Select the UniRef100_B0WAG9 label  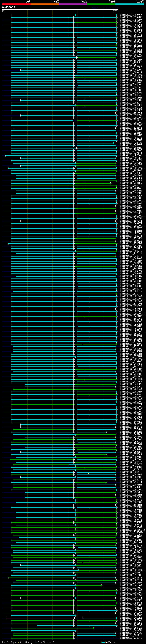pos(131,80)
